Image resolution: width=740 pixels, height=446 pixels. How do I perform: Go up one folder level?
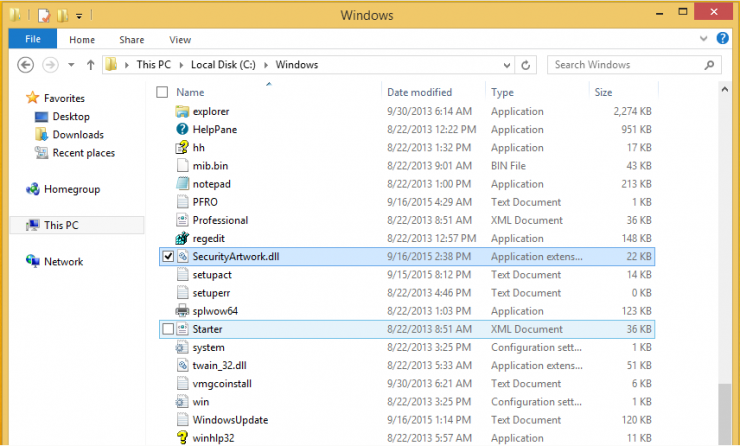pyautogui.click(x=91, y=65)
